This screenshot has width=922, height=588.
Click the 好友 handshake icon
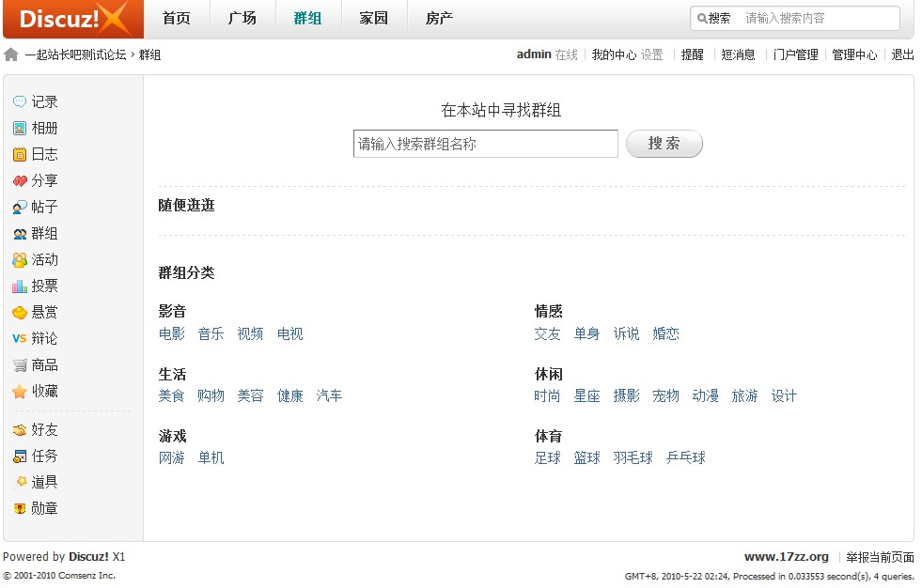point(20,430)
